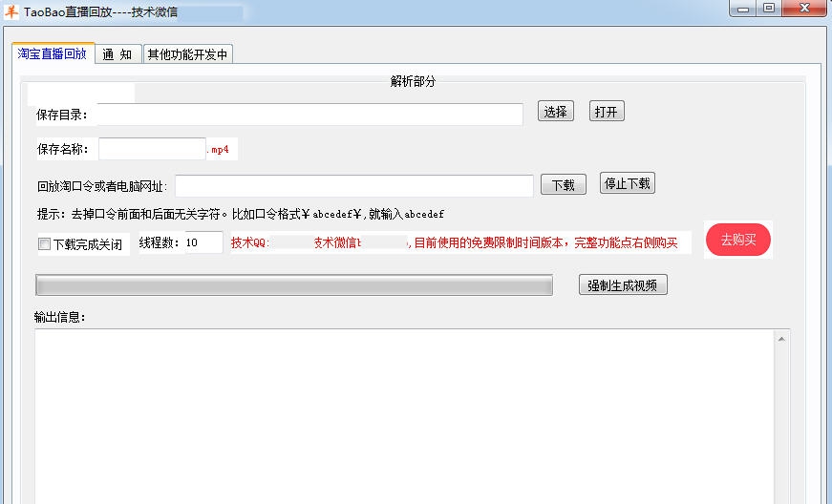
Task: Close the TaoBao window
Action: click(x=804, y=9)
